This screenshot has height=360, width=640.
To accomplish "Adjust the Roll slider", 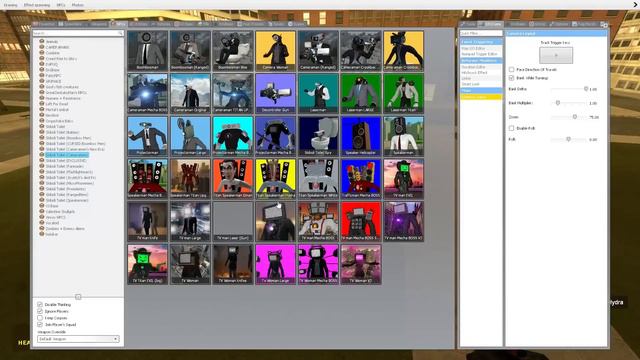I will (569, 140).
